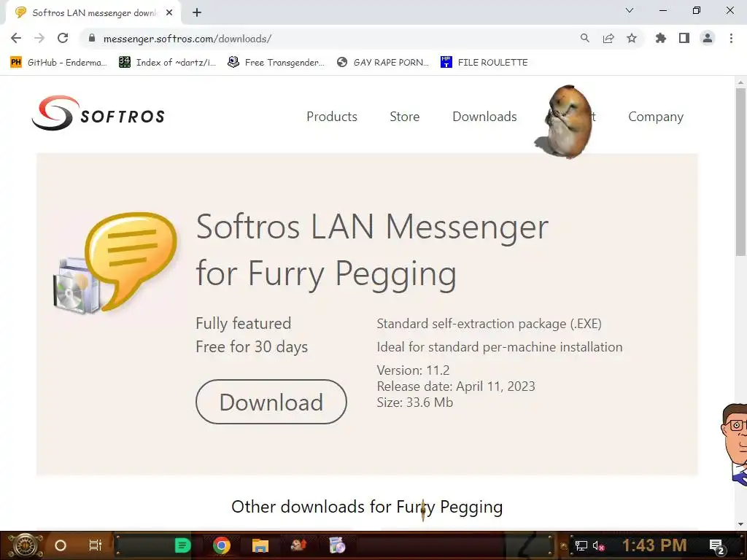Open the Products menu

tap(332, 117)
